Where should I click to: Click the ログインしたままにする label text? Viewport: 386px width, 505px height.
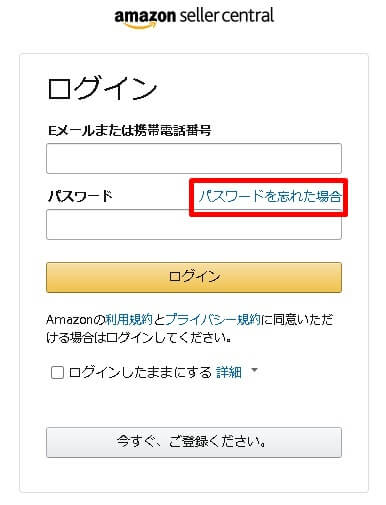tap(140, 372)
